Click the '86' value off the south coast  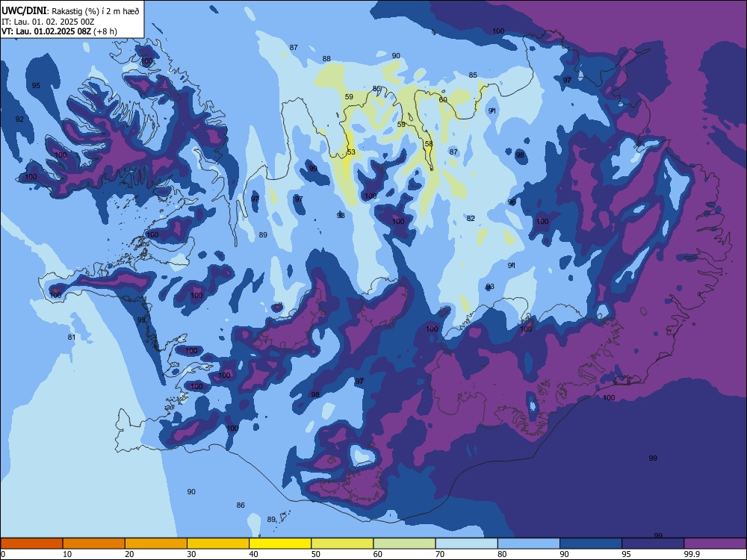click(241, 505)
